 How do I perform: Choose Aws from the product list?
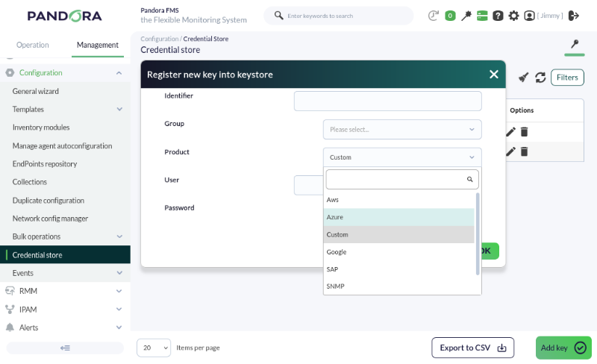click(399, 200)
